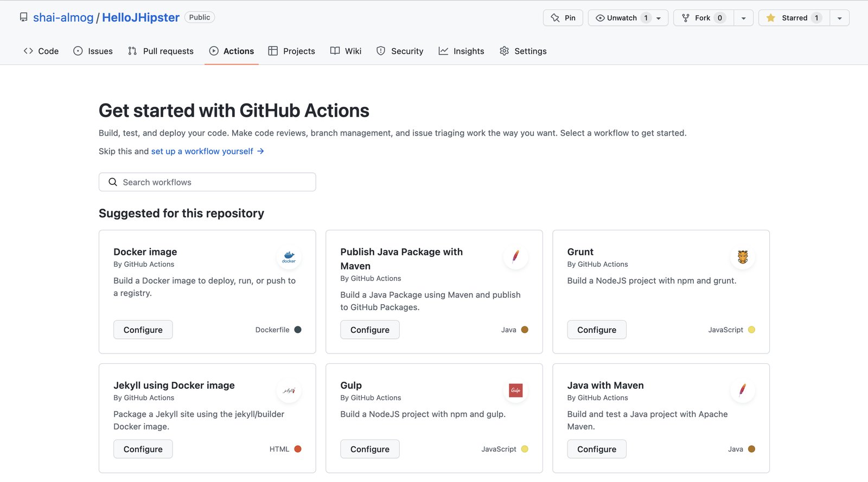The image size is (868, 482).
Task: Click the 'Java with Maven' card title
Action: coord(605,385)
